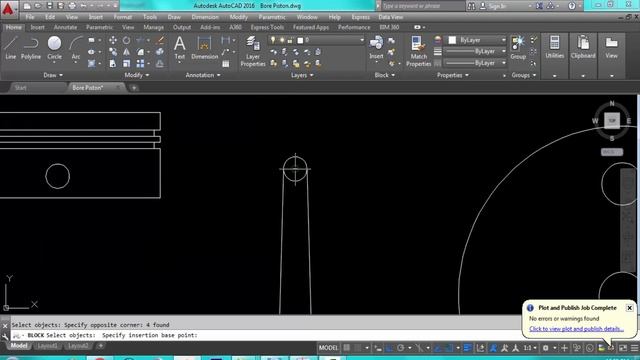Switch to the Annotate ribbon tab
640x360 pixels.
65,27
